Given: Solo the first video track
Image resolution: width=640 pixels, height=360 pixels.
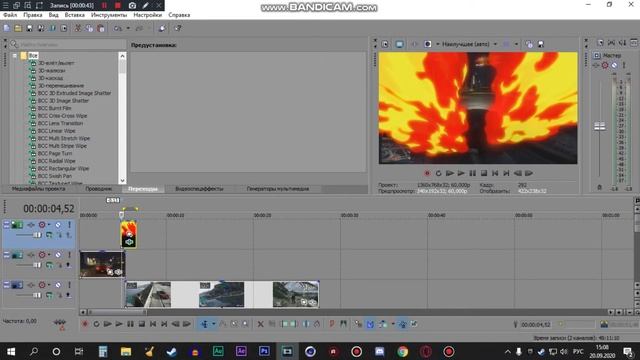Looking at the screenshot, I should click(69, 225).
